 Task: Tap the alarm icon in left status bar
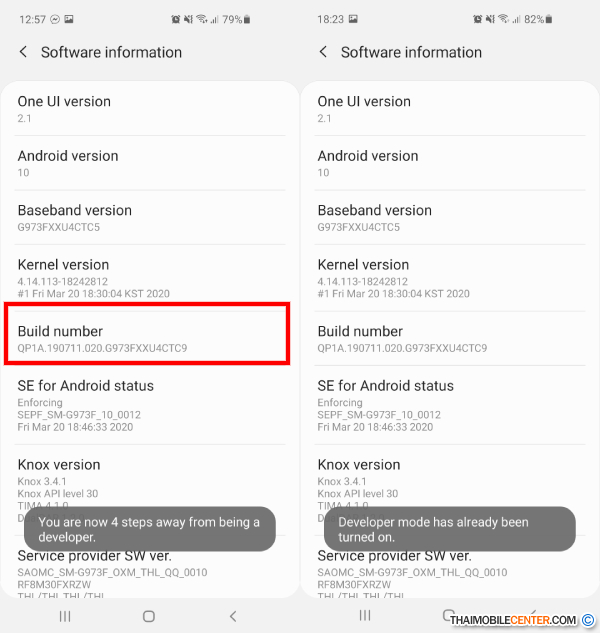[x=176, y=19]
